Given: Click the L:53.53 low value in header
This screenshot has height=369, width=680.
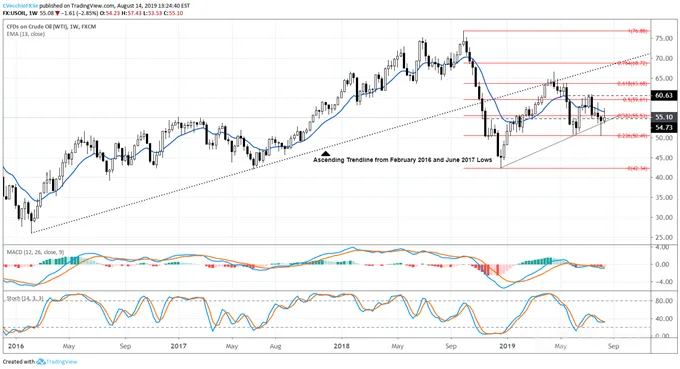Looking at the screenshot, I should 152,13.
